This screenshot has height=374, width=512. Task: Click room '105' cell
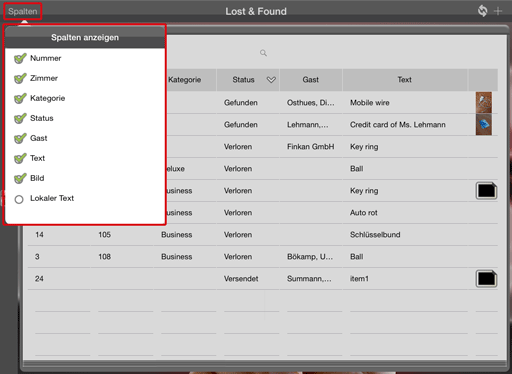click(x=104, y=235)
